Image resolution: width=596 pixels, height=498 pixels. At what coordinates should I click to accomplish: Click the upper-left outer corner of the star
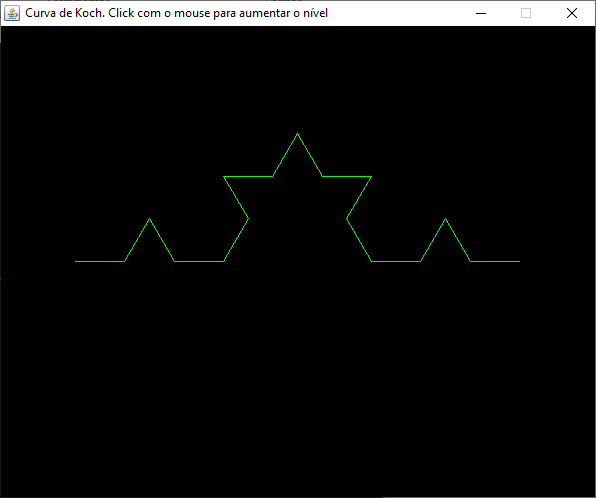coord(224,176)
